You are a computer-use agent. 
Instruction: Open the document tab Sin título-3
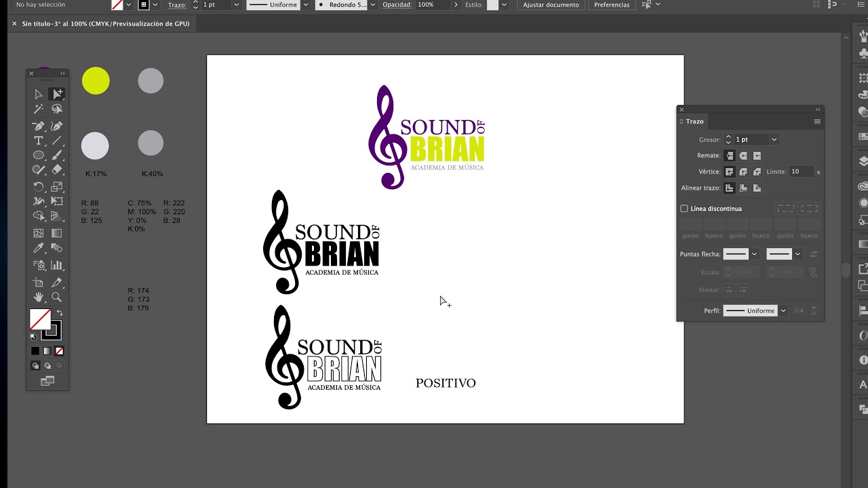(106, 24)
